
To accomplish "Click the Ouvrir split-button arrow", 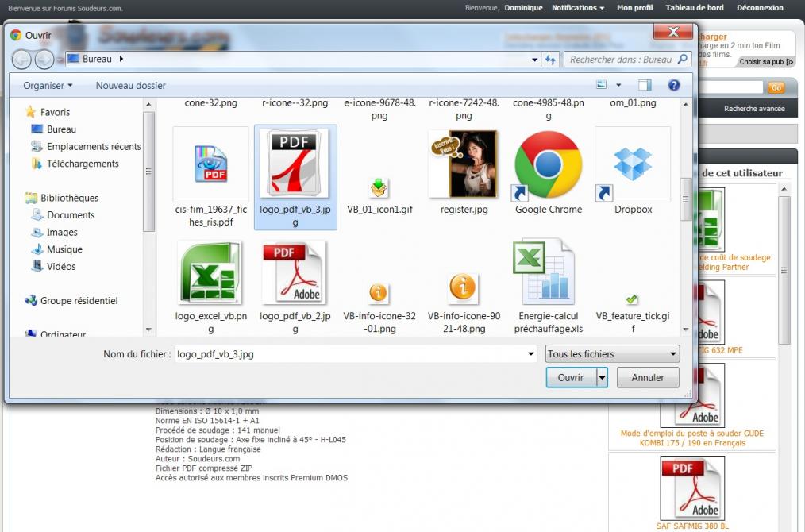I will click(602, 378).
